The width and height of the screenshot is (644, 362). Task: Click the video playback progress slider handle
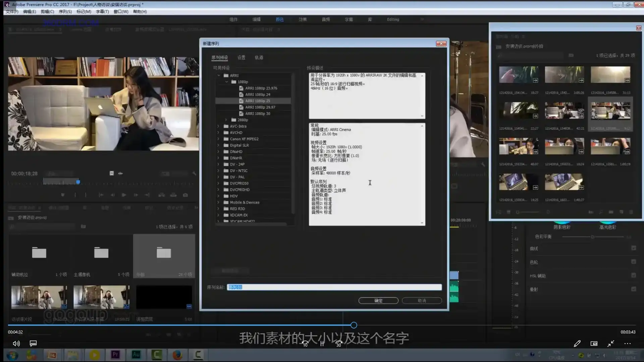[x=354, y=325]
